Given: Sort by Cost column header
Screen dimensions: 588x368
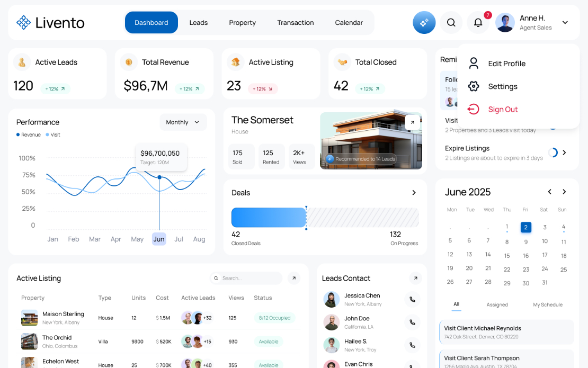Looking at the screenshot, I should [162, 298].
